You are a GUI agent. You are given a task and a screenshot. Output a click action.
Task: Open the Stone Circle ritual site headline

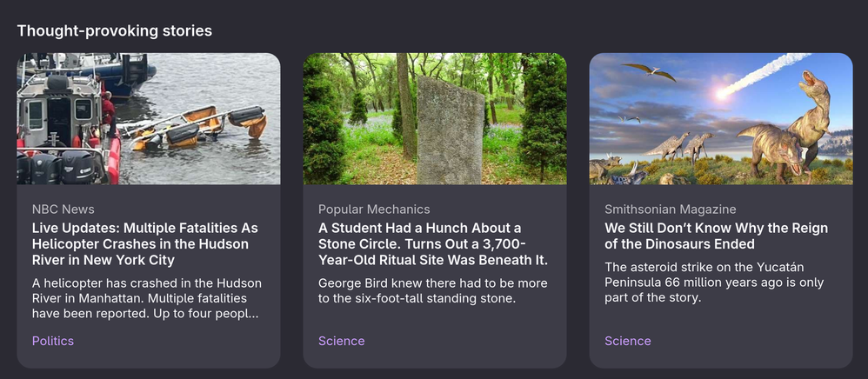[432, 244]
